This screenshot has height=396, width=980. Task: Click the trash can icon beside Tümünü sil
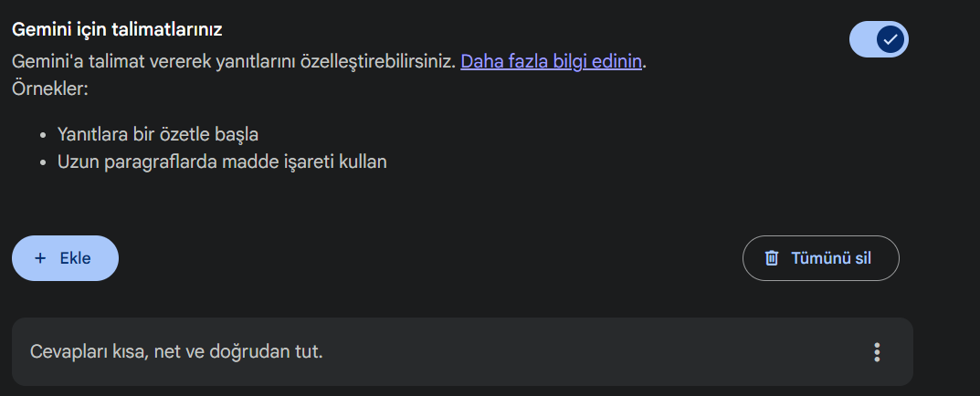772,258
